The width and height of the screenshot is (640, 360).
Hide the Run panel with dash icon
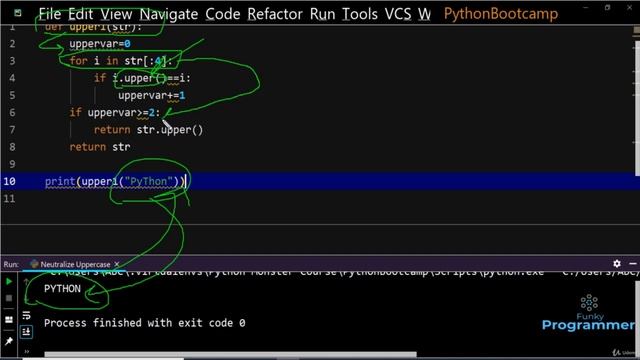633,264
